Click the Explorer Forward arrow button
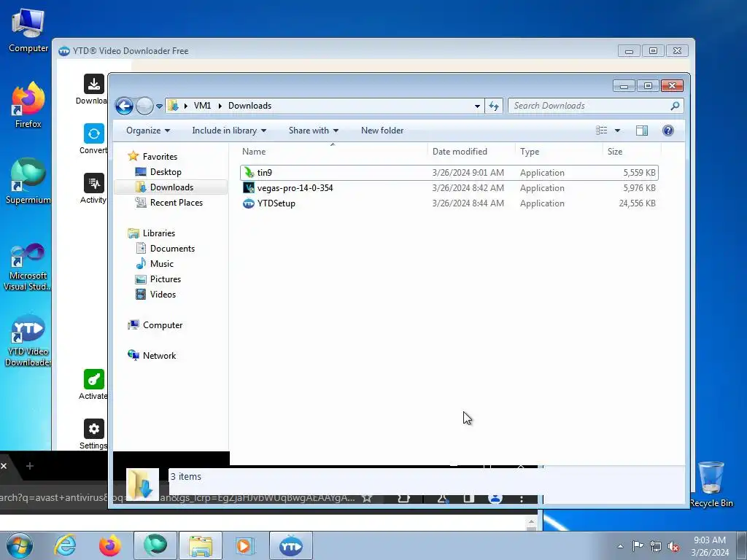This screenshot has width=747, height=560. coord(144,106)
